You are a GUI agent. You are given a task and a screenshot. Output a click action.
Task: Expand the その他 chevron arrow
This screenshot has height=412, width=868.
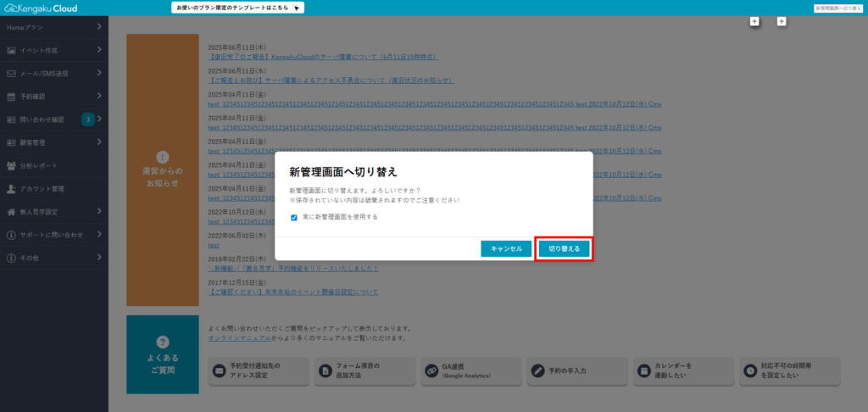pyautogui.click(x=99, y=257)
